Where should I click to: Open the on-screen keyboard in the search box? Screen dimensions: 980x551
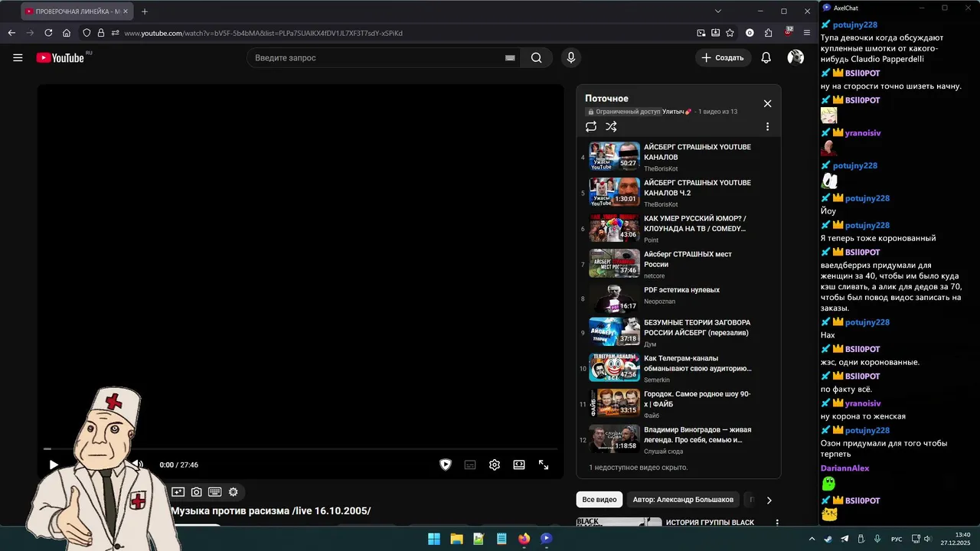(x=510, y=58)
